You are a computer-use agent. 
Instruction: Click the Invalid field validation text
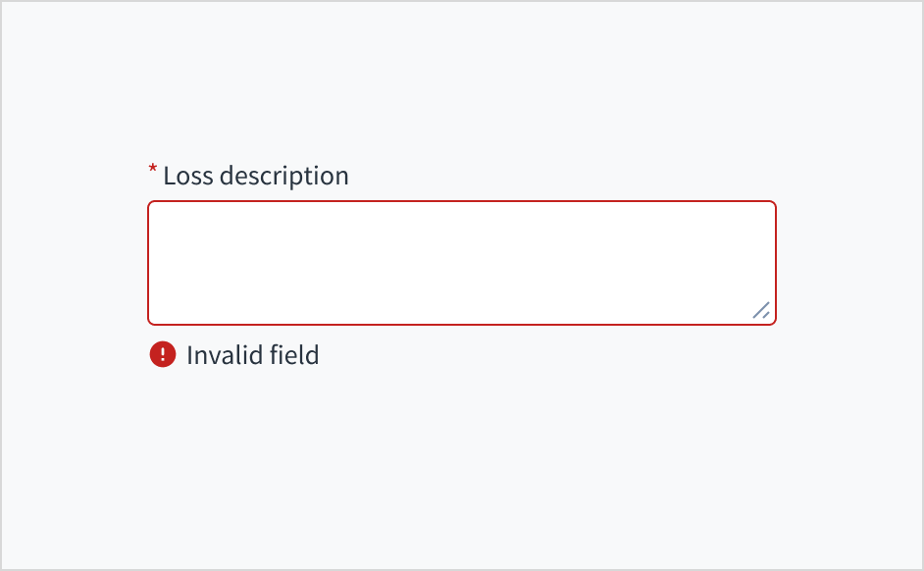[252, 355]
